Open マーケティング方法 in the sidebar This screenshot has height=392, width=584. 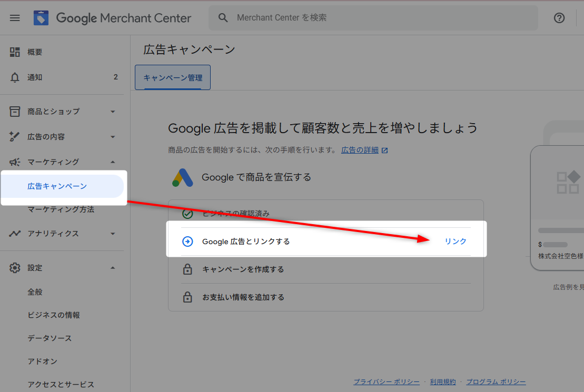point(61,209)
